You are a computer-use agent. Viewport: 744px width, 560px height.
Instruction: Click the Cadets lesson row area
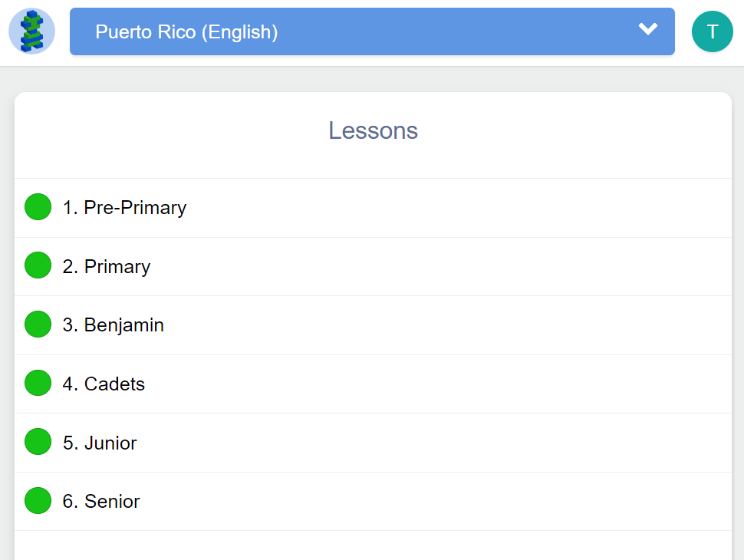(x=373, y=384)
